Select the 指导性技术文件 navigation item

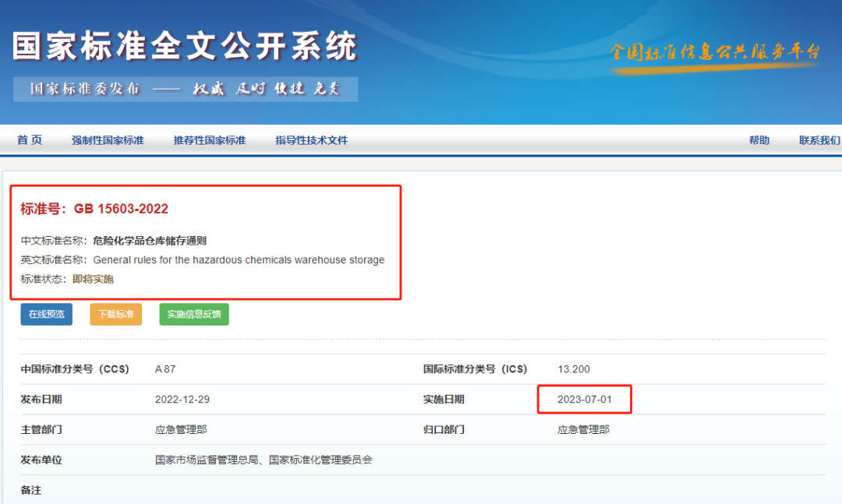point(311,140)
